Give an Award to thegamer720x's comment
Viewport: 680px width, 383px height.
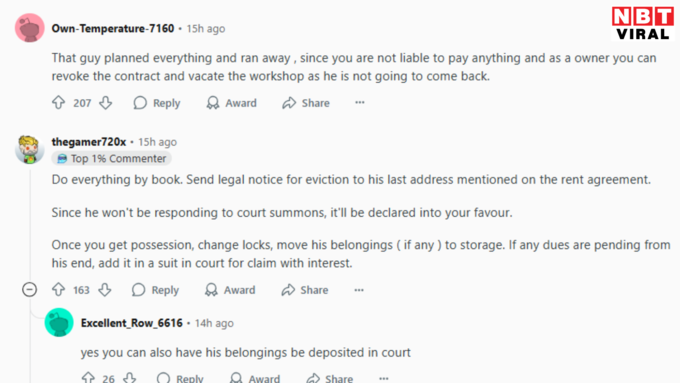pos(230,290)
